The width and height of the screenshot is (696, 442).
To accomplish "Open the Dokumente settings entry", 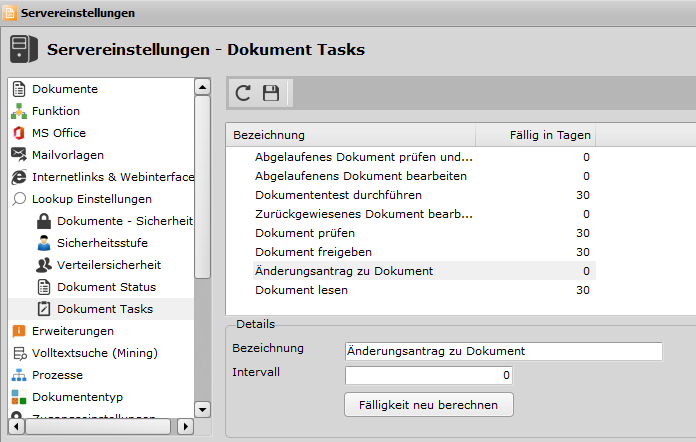I will 65,89.
